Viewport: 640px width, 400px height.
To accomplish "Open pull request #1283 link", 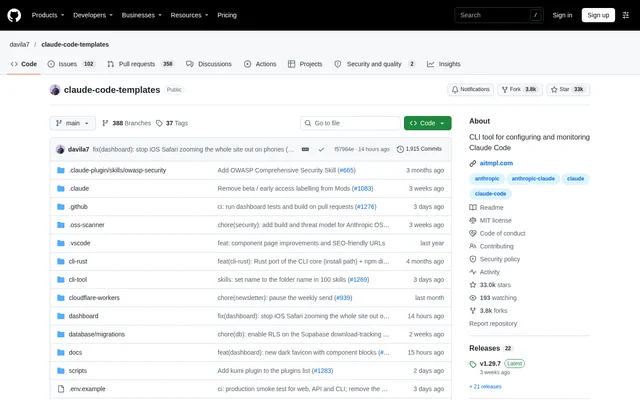I will (x=322, y=371).
